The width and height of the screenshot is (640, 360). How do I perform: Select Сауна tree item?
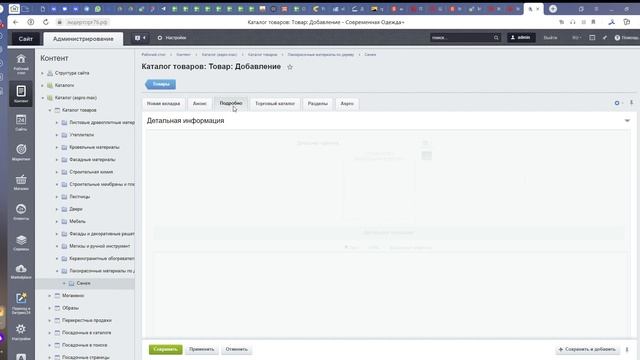(83, 283)
